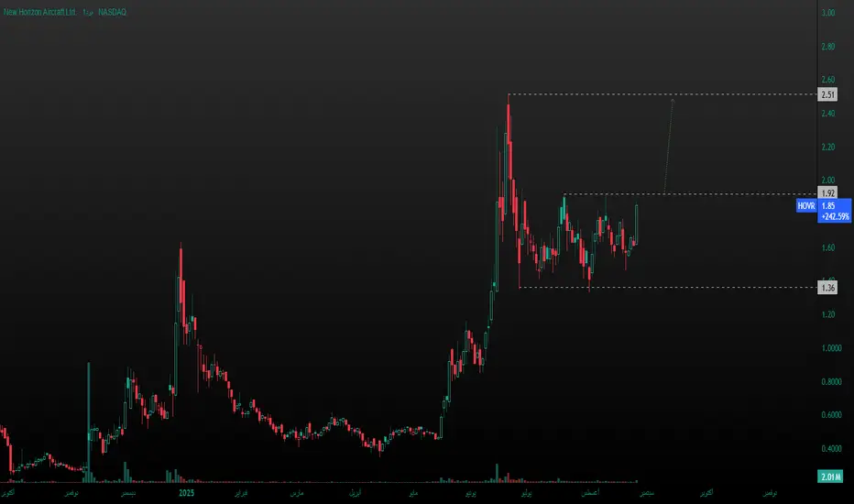Click the 2.40 price axis label
This screenshot has width=854, height=504.
[x=827, y=114]
